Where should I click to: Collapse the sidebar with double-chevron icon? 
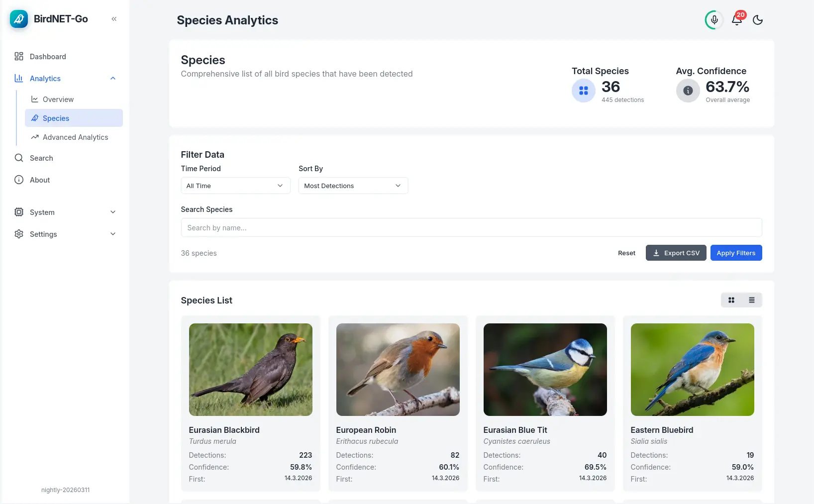(114, 19)
